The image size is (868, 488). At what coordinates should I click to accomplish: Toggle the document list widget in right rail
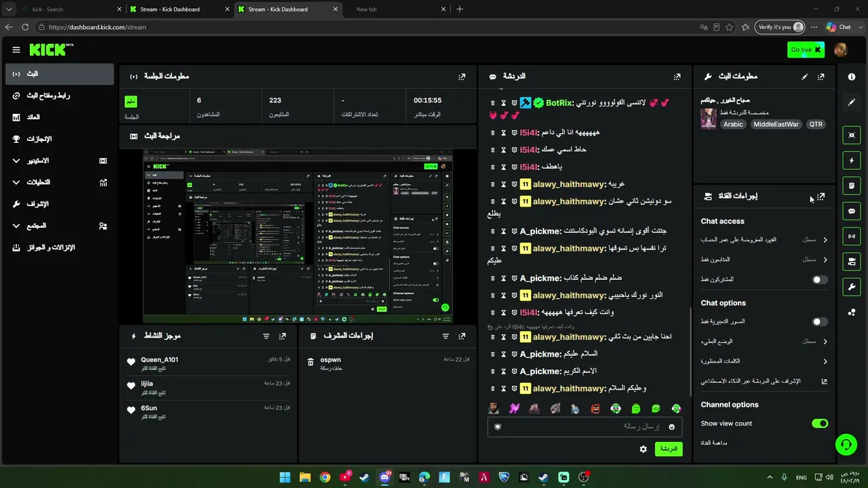point(852,186)
